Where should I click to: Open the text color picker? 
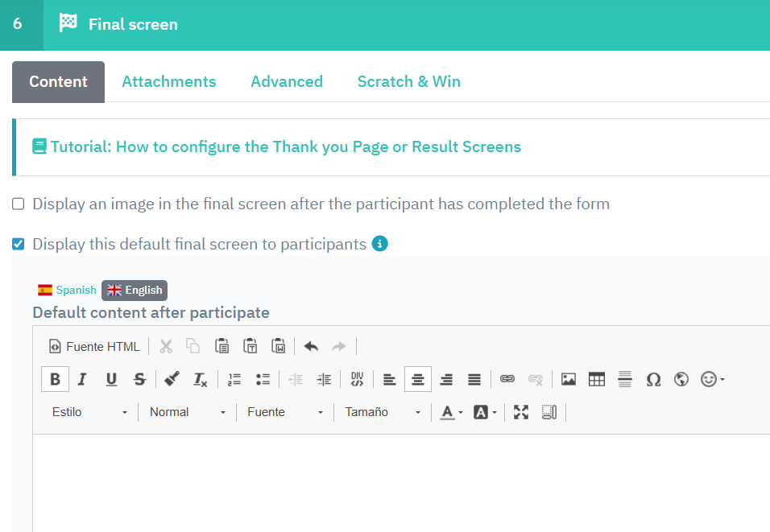451,412
